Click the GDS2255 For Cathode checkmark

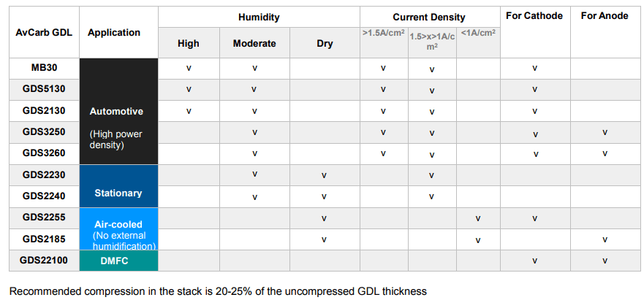[x=534, y=218]
